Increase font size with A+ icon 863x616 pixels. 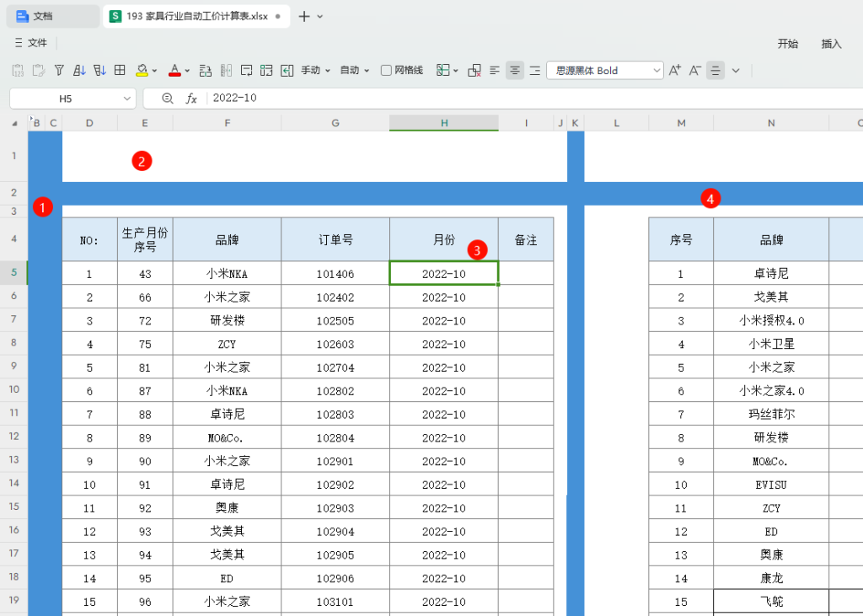[x=675, y=71]
